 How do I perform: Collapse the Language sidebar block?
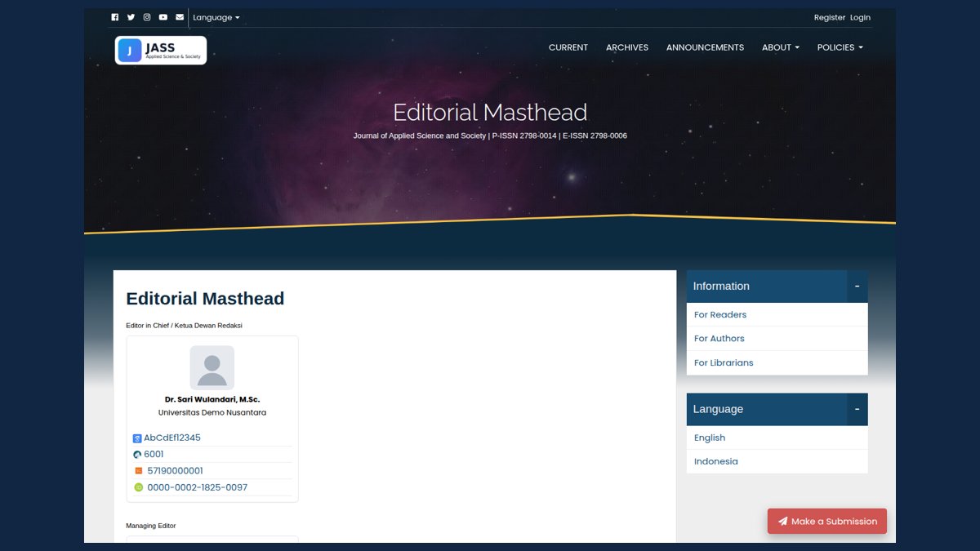pos(857,409)
